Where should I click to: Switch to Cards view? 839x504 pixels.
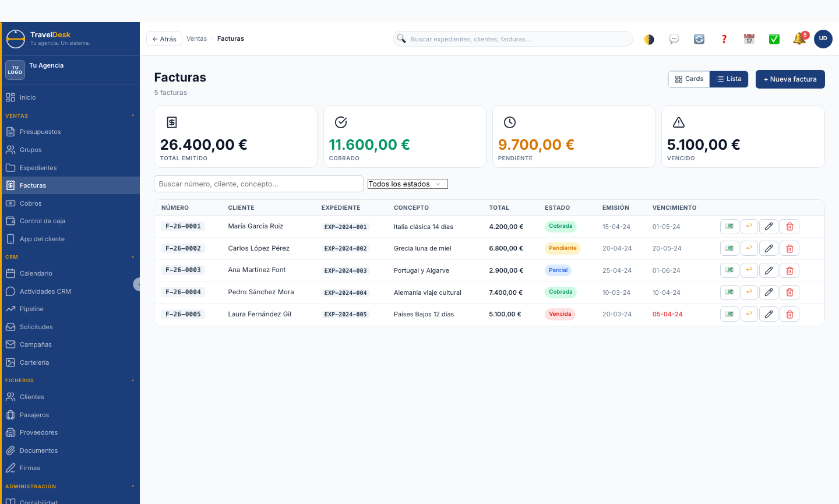(x=689, y=79)
